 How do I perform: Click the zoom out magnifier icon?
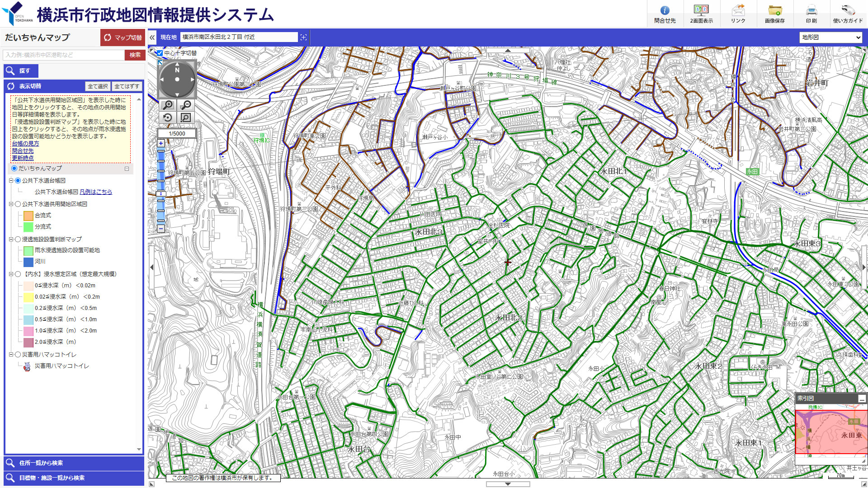point(186,105)
